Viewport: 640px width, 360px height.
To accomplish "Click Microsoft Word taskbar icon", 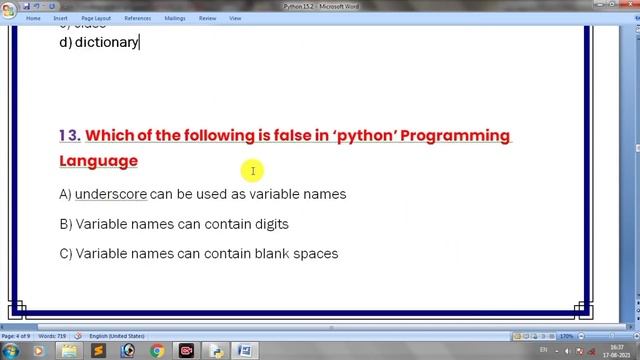I will click(245, 351).
